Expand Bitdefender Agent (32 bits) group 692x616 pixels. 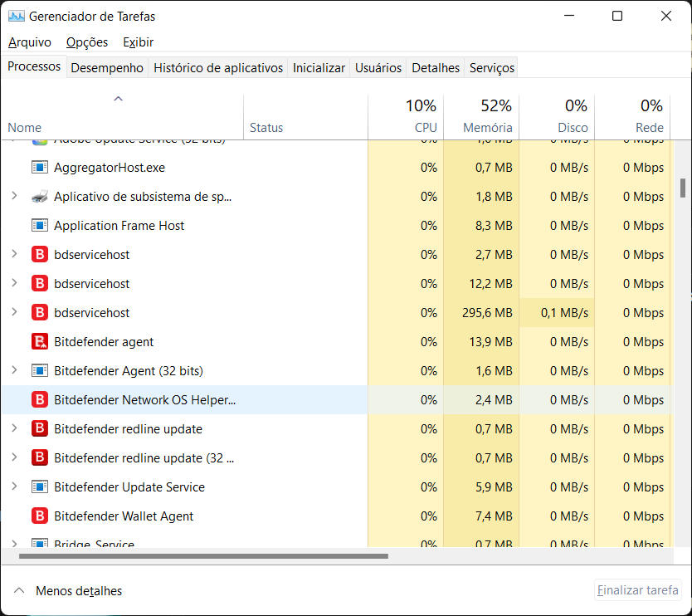coord(14,370)
